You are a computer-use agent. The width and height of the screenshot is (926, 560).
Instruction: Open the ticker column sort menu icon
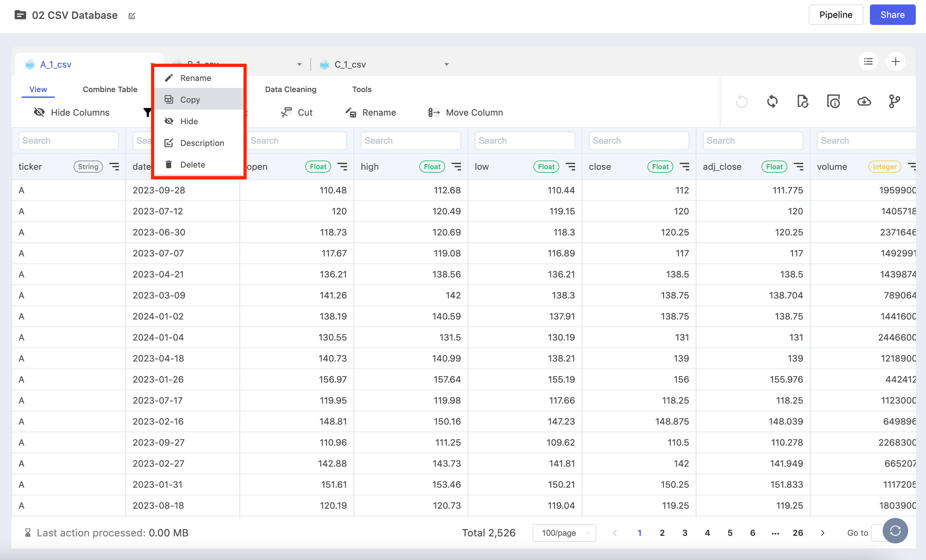114,167
